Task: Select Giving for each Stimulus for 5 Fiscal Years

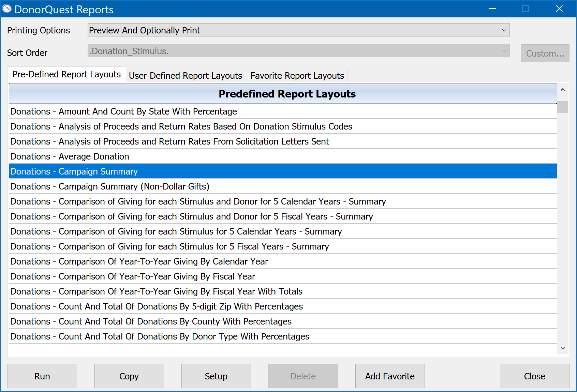Action: (x=283, y=246)
